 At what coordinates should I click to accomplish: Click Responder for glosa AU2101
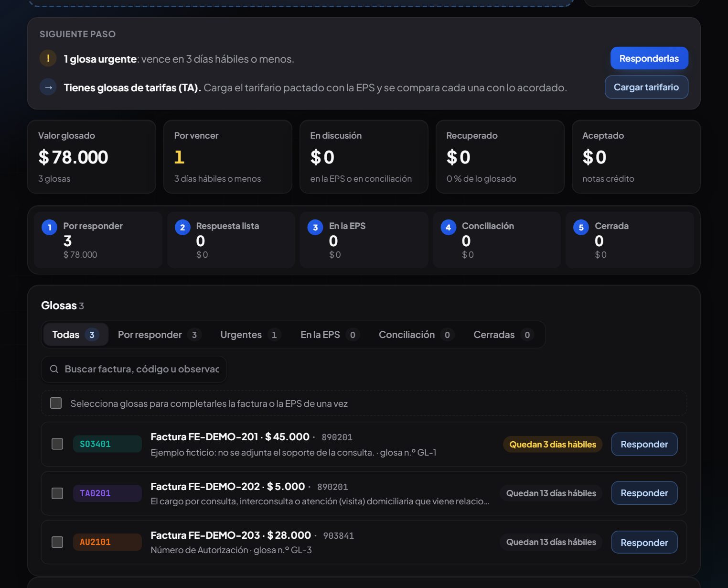point(644,542)
